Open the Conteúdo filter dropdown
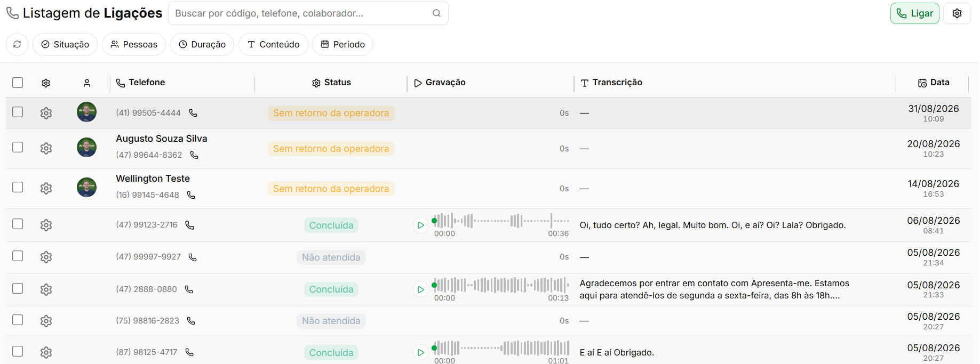The image size is (980, 364). click(273, 44)
